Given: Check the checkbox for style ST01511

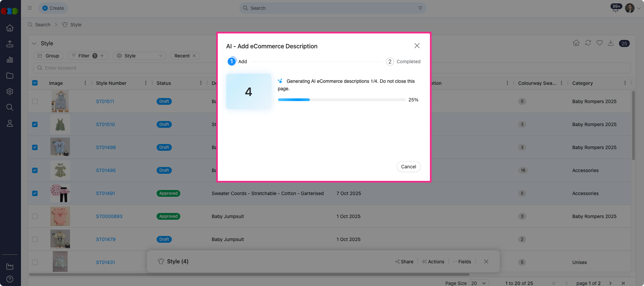Looking at the screenshot, I should pos(35,101).
